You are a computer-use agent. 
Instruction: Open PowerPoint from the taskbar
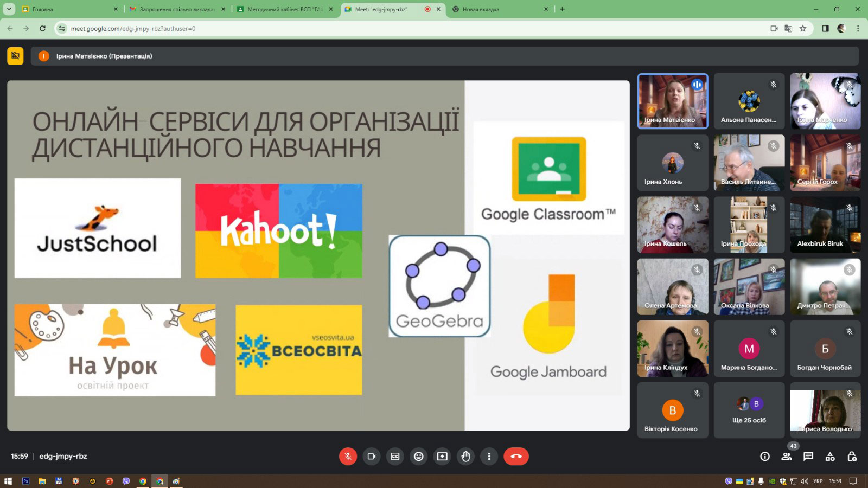pos(109,481)
